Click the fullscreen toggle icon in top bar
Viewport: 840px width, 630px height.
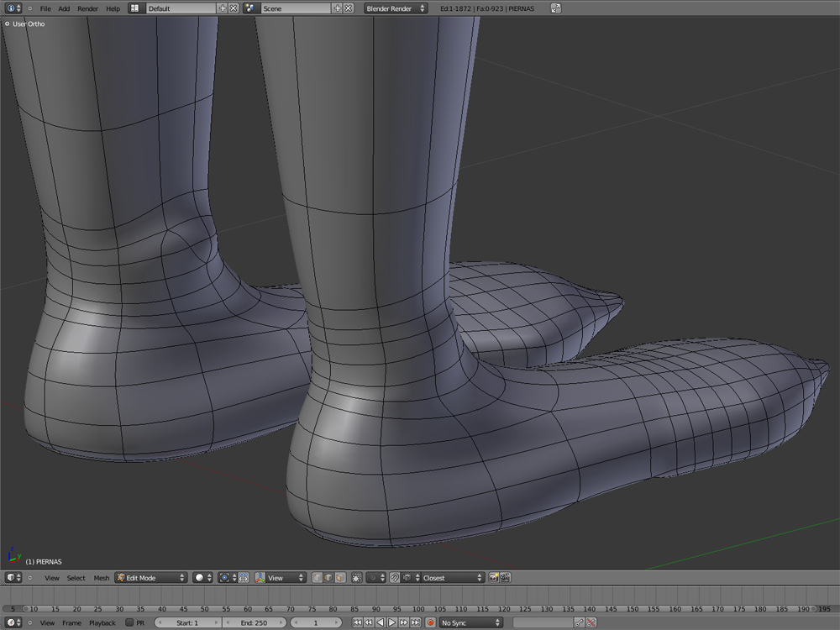click(556, 8)
